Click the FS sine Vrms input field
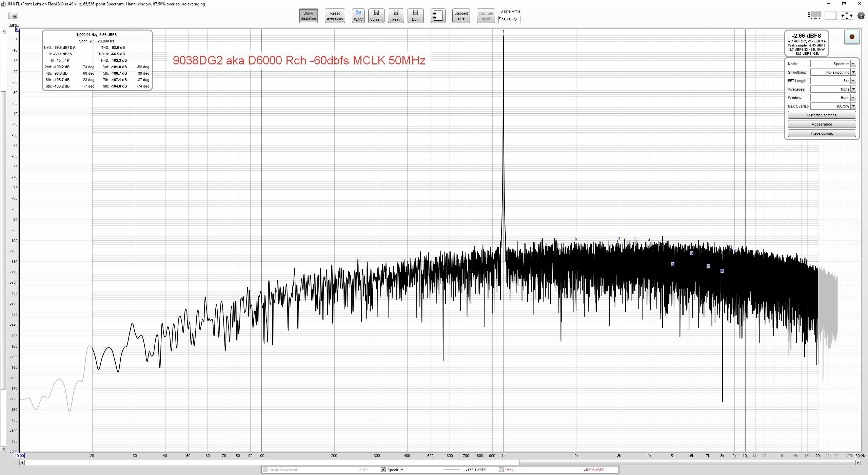 [x=509, y=20]
